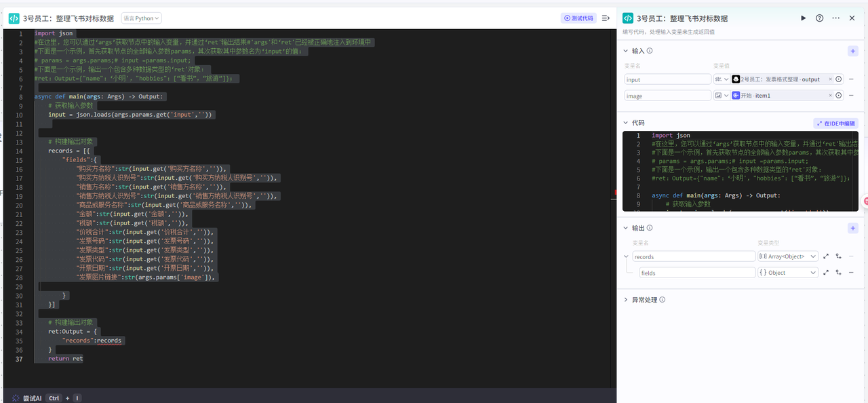The image size is (868, 403).
Task: Click the 尝试AI option in bottom bar
Action: [x=32, y=398]
